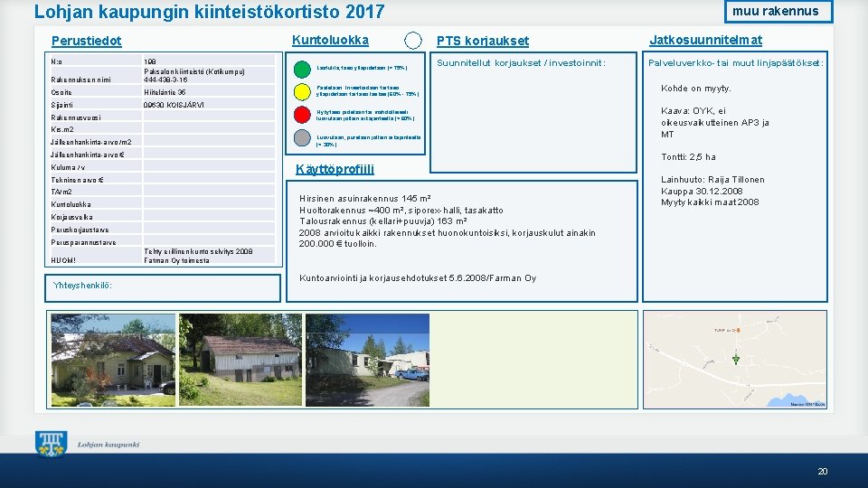Click the green condition class circle
Screen dimensions: 868x488
(x=302, y=70)
